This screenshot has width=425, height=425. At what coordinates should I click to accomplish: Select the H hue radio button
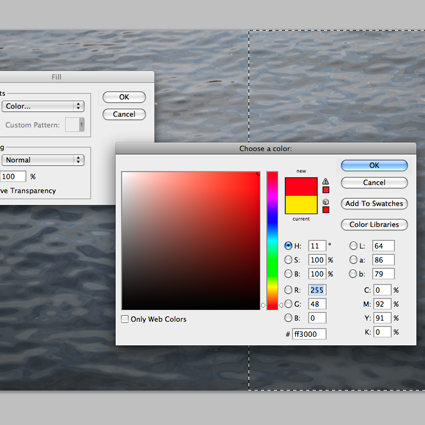coord(288,246)
